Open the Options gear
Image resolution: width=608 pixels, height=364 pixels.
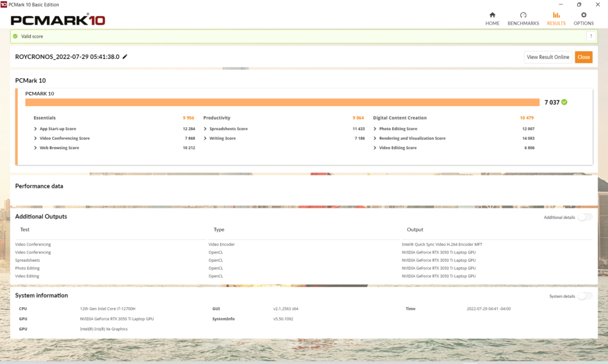pyautogui.click(x=584, y=18)
